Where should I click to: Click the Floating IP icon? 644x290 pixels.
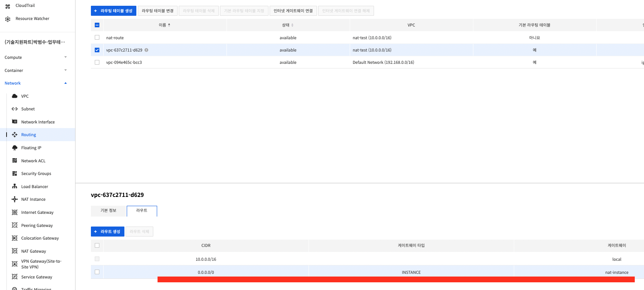tap(15, 148)
